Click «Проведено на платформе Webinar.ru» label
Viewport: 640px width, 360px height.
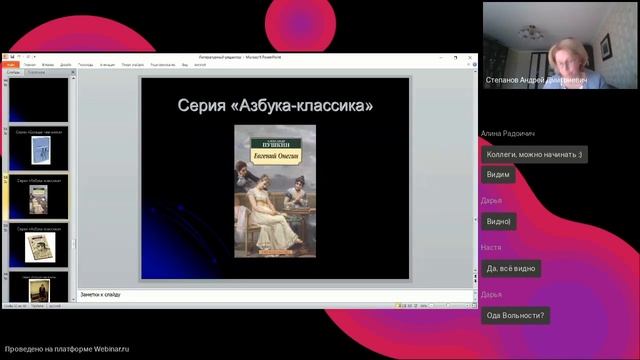pos(67,349)
